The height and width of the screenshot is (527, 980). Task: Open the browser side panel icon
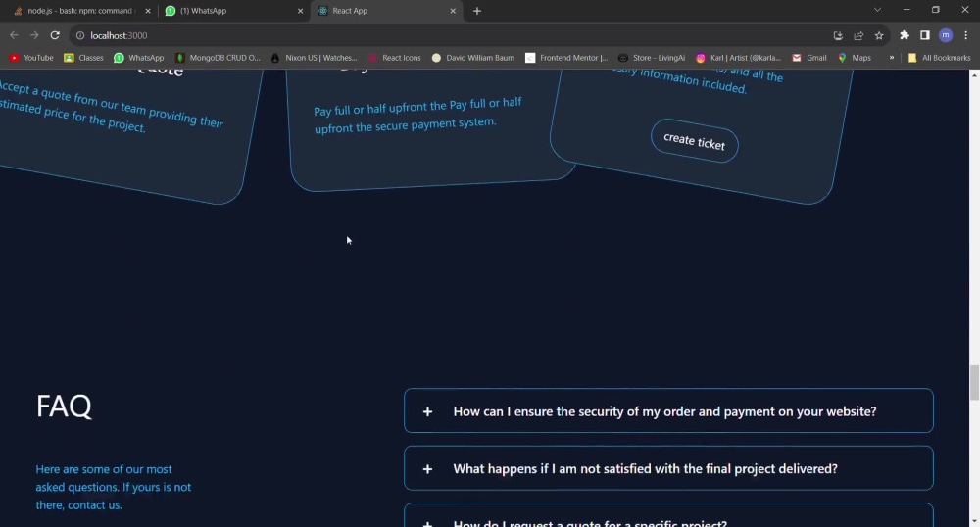tap(925, 35)
